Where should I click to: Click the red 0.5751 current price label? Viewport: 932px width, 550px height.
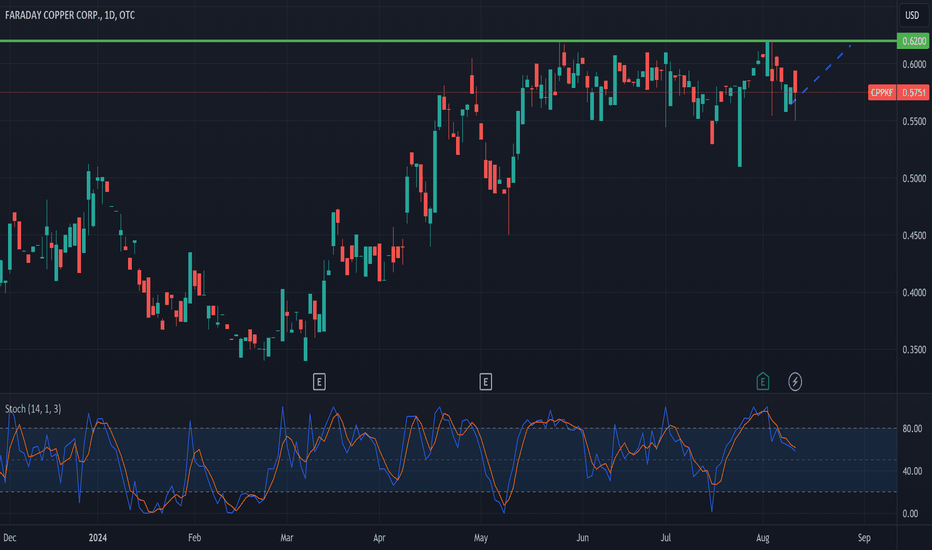coord(913,93)
